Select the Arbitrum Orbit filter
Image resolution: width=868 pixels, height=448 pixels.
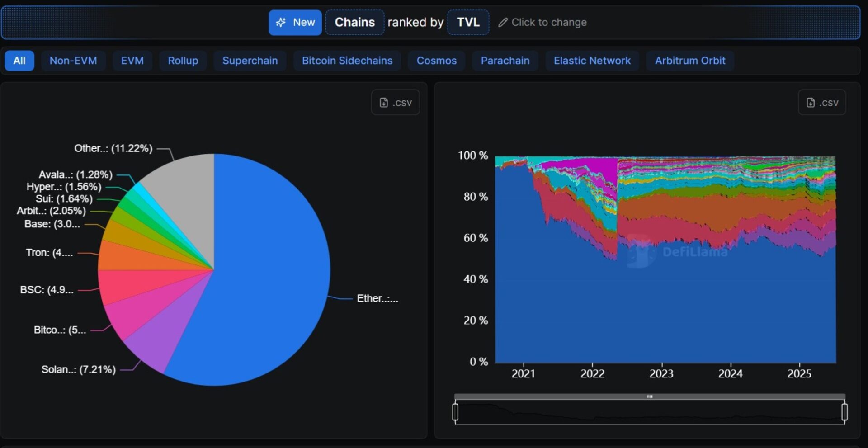(x=690, y=61)
